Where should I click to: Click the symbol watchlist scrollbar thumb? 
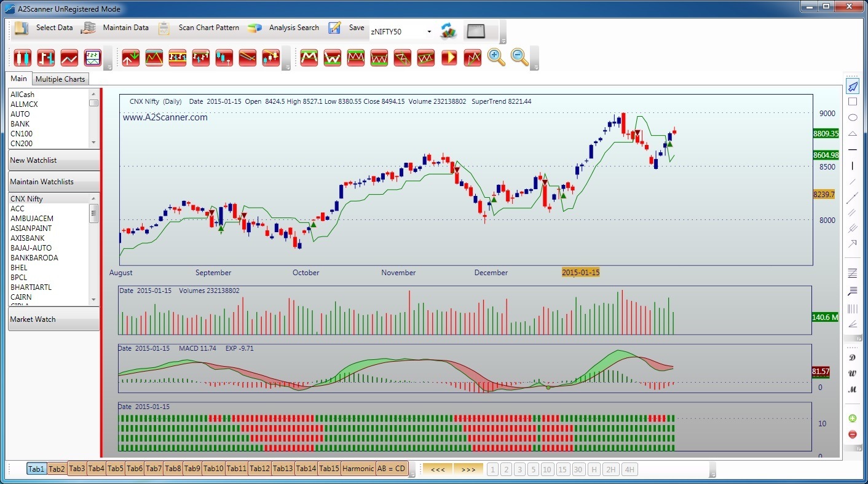(x=93, y=214)
